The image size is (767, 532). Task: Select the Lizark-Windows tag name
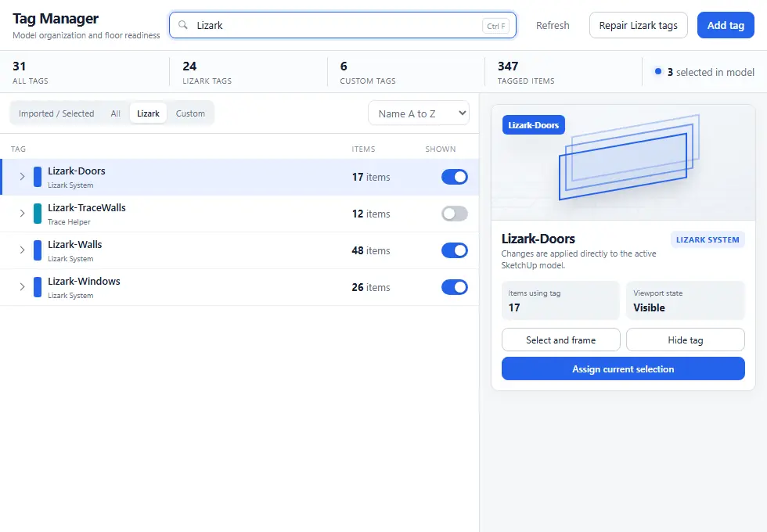click(x=85, y=281)
